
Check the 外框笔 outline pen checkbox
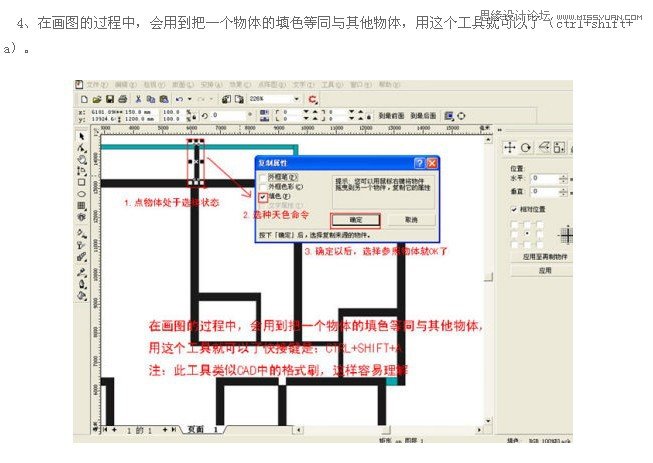(x=262, y=177)
